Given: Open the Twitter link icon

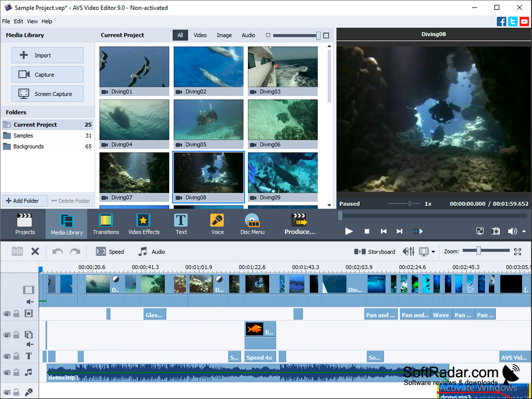Looking at the screenshot, I should [513, 21].
